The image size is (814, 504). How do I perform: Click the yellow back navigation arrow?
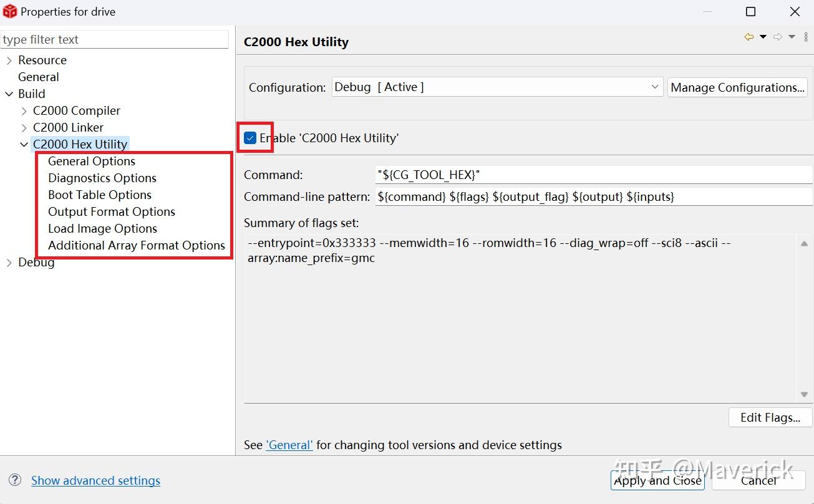(749, 37)
